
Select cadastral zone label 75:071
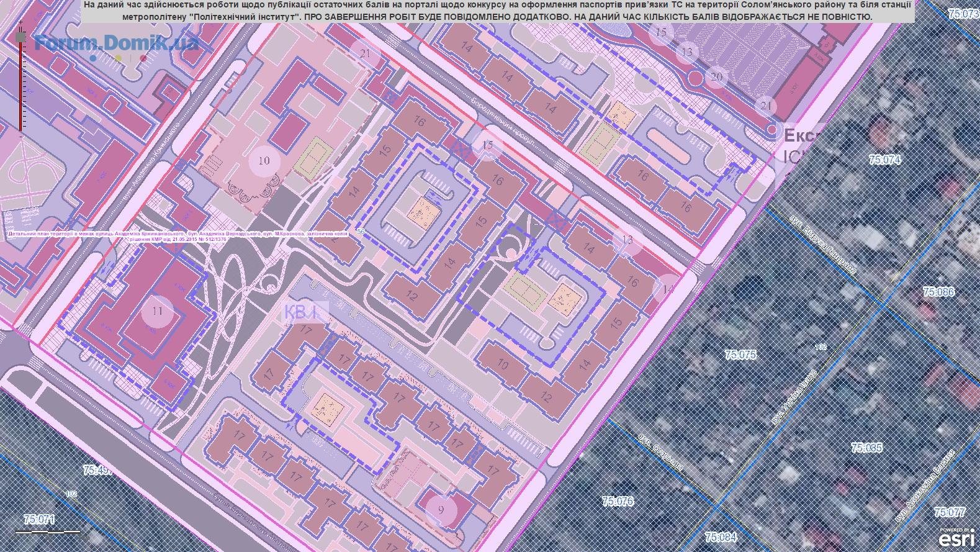pyautogui.click(x=39, y=519)
